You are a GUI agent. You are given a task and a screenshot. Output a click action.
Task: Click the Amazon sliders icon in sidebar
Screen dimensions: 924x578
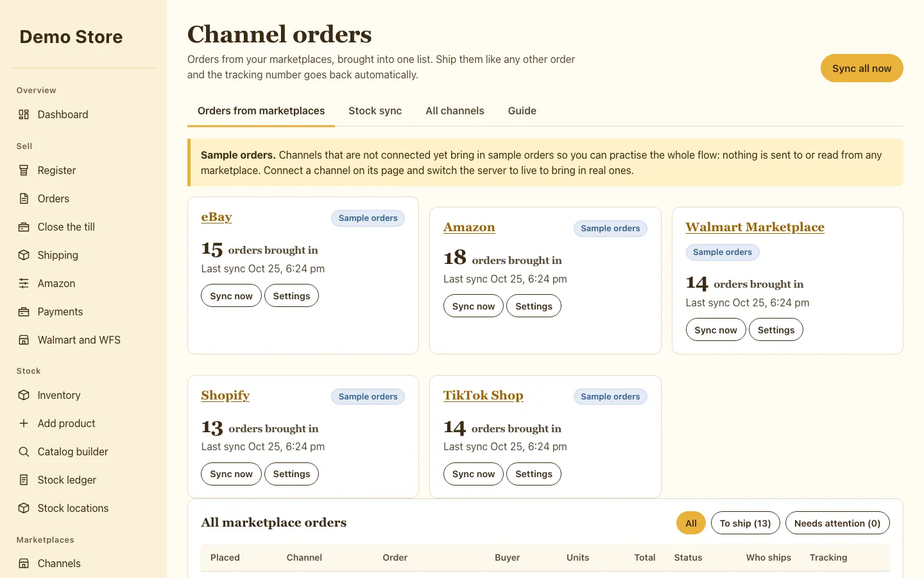[x=24, y=283]
